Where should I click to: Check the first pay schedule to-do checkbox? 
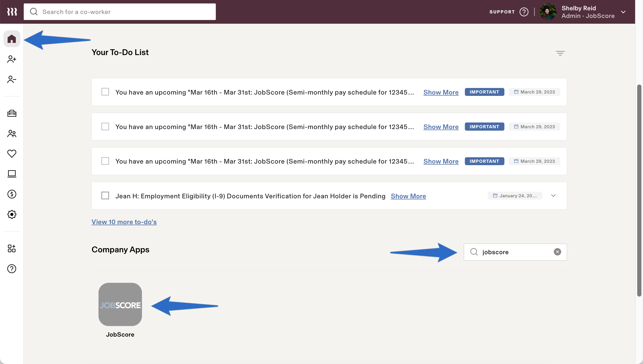(105, 92)
